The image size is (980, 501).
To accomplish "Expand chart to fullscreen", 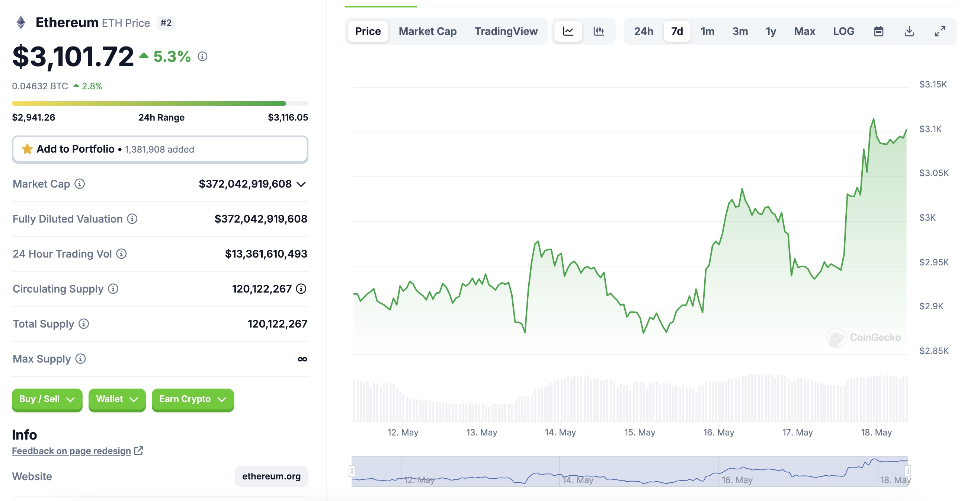I will point(940,31).
